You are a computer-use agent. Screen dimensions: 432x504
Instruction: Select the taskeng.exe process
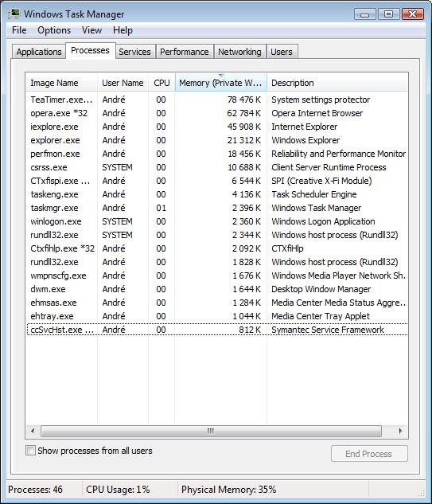pyautogui.click(x=217, y=194)
